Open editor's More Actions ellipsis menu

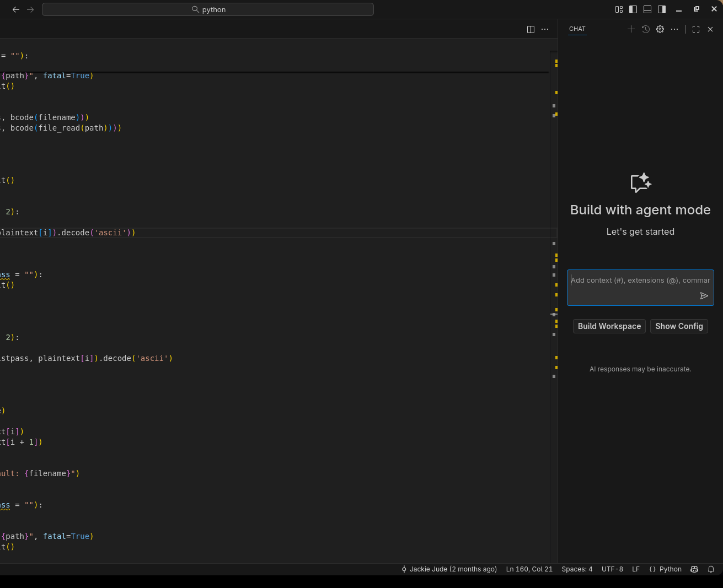545,29
